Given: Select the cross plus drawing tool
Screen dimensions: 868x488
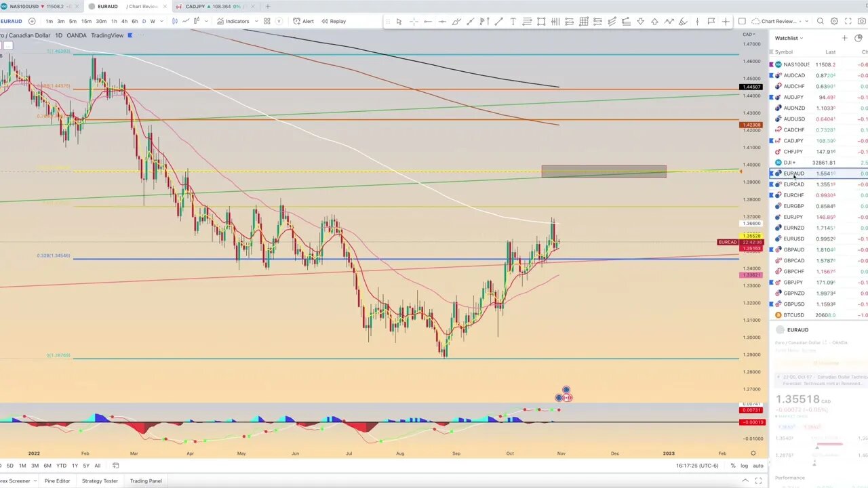Looking at the screenshot, I should click(x=726, y=22).
